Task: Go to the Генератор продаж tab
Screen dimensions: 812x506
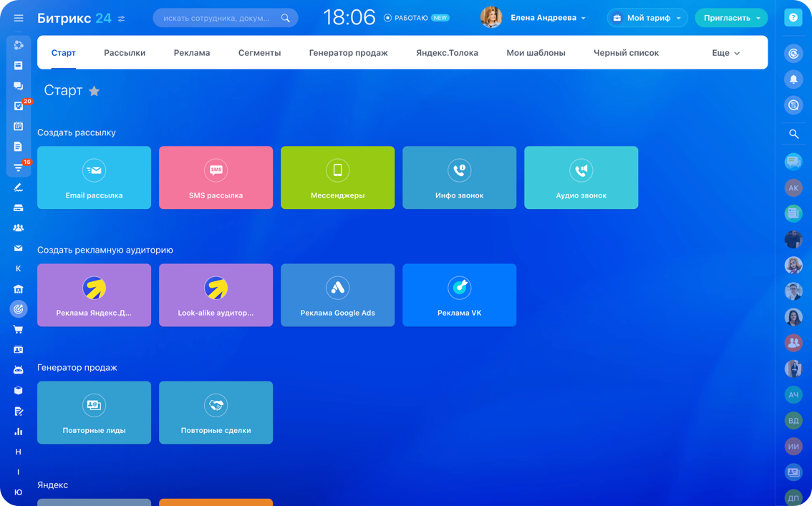Action: tap(349, 53)
